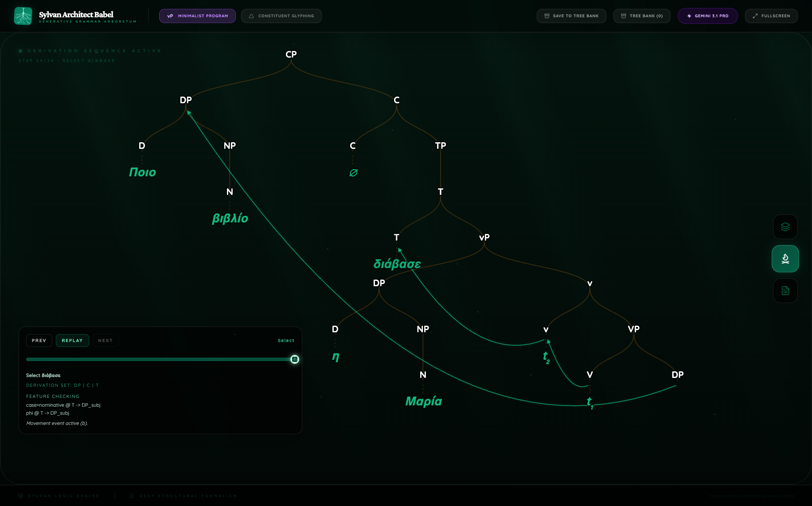Open the stacked layers panel icon
This screenshot has height=506, width=812.
pos(785,227)
